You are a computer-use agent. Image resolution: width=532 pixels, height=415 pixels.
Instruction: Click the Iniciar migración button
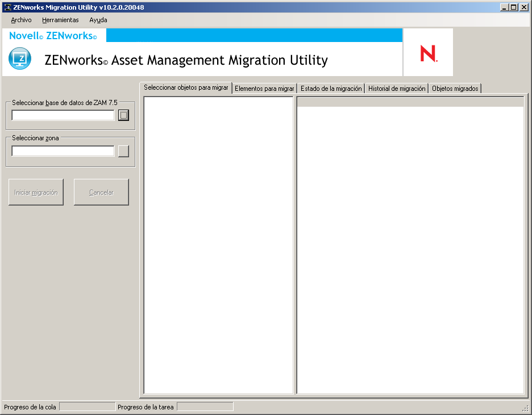[36, 192]
